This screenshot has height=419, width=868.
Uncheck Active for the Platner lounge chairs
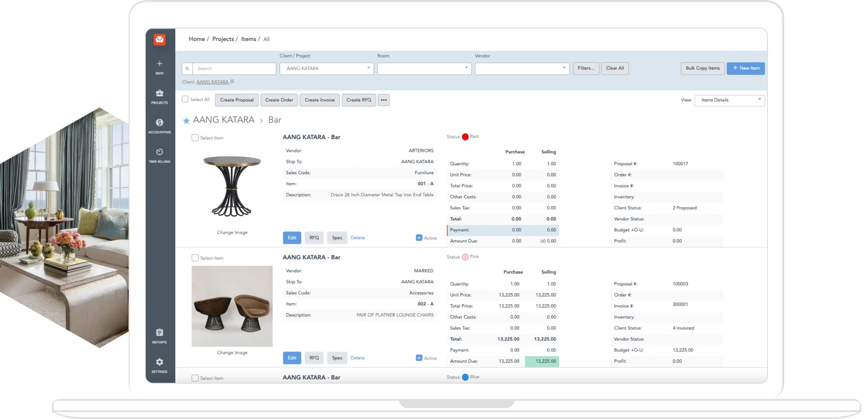tap(419, 358)
